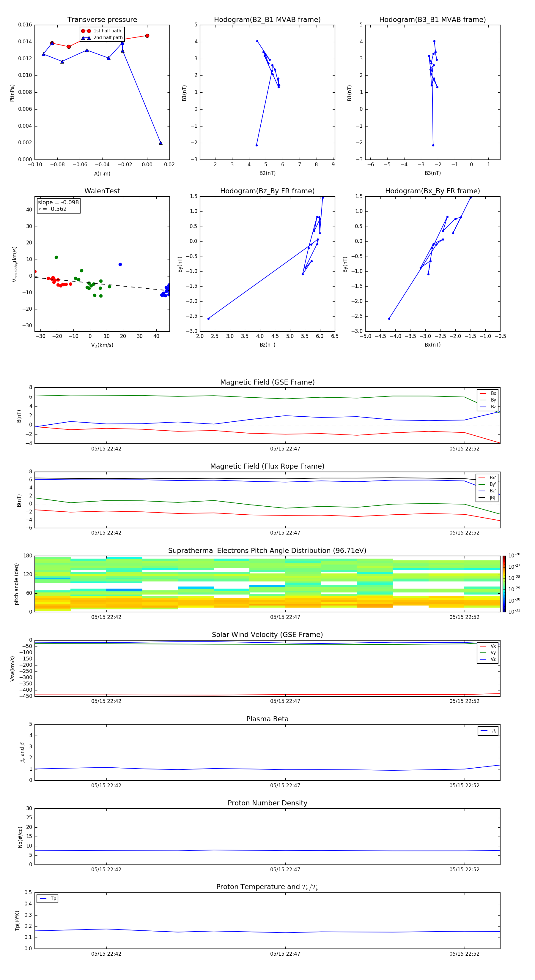Click the 'Transverse pressure' plot title

tap(102, 20)
